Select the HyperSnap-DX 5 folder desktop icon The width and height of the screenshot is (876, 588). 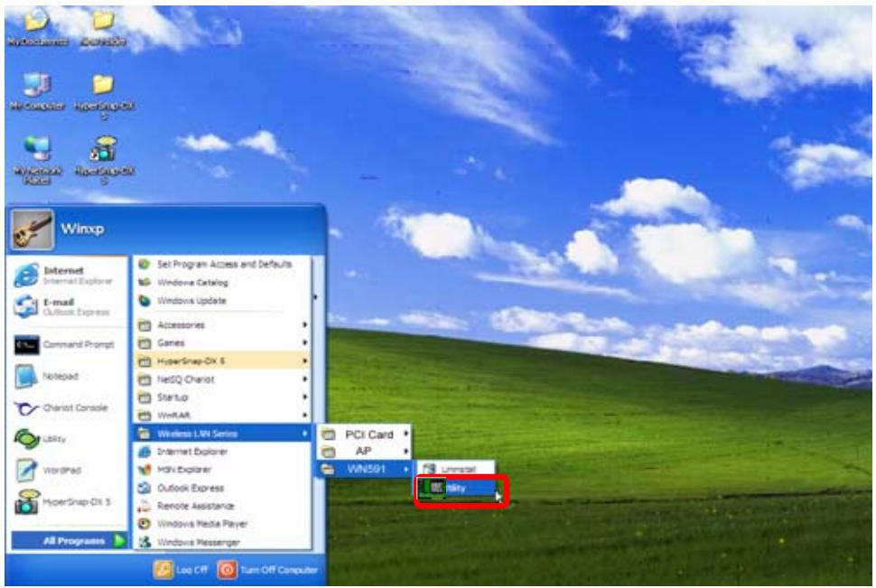tap(104, 97)
